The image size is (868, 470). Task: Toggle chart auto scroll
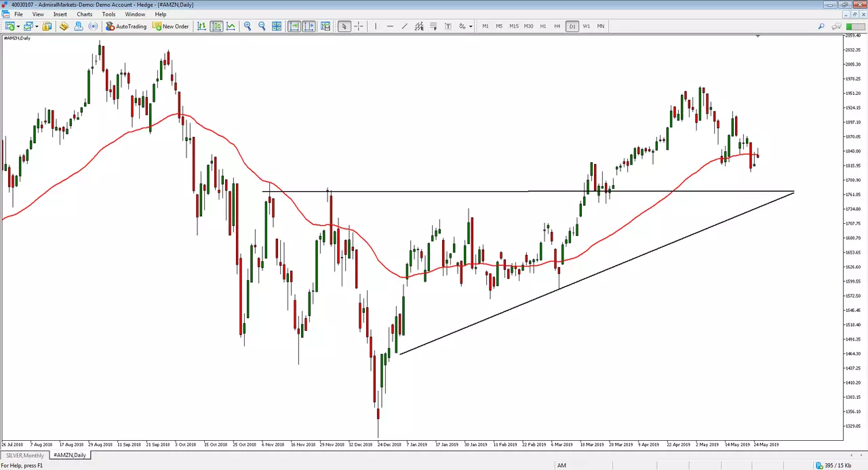294,26
